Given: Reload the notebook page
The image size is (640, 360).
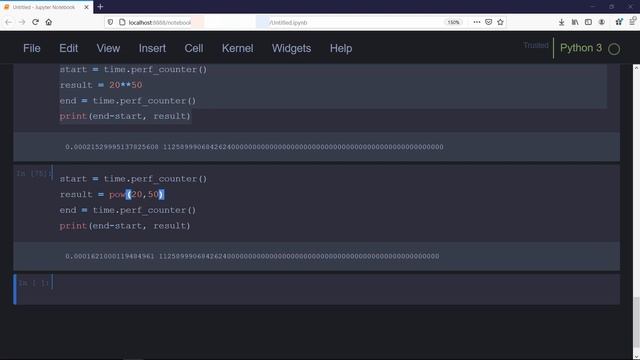Looking at the screenshot, I should point(36,22).
